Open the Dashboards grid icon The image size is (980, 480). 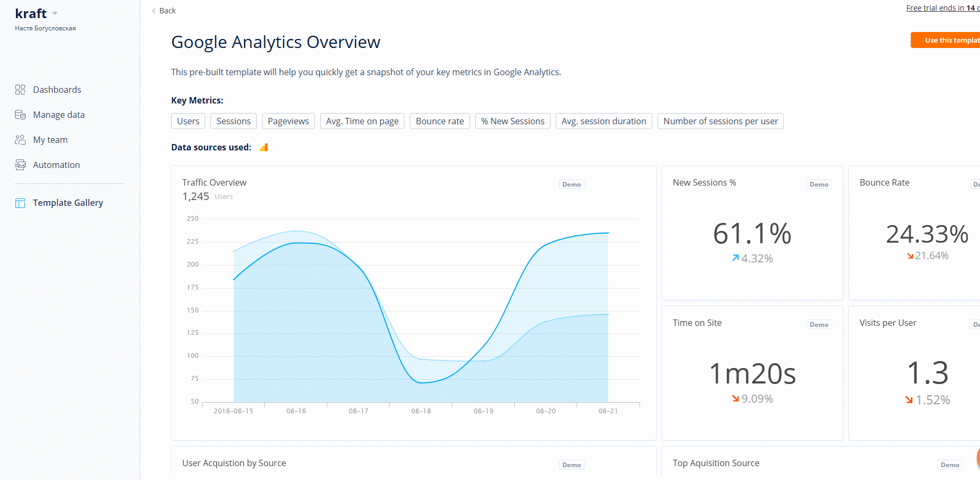tap(20, 90)
